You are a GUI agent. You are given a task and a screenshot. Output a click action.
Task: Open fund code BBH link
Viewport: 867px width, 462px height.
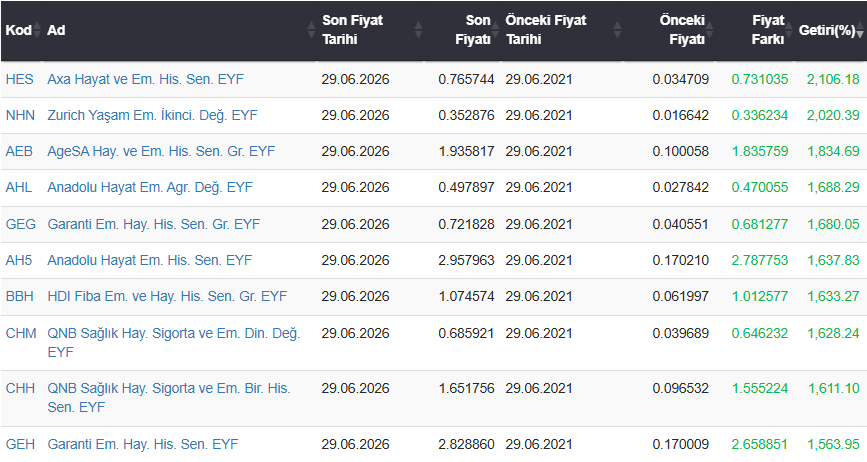(x=19, y=296)
